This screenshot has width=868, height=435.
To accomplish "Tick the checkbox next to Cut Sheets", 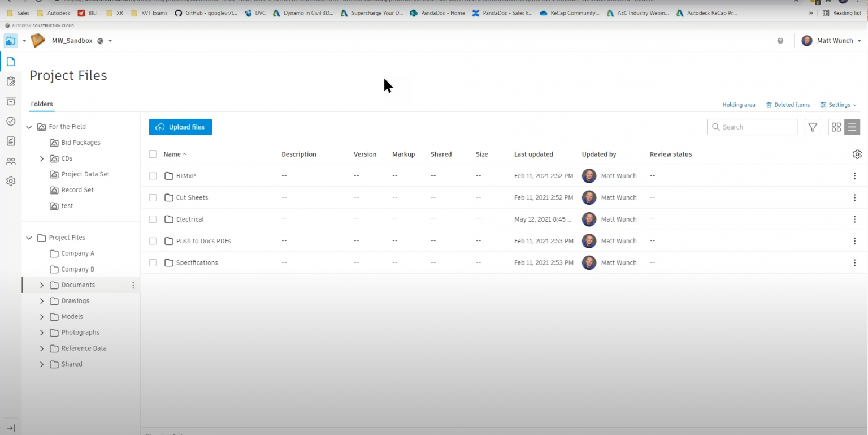I will [153, 197].
